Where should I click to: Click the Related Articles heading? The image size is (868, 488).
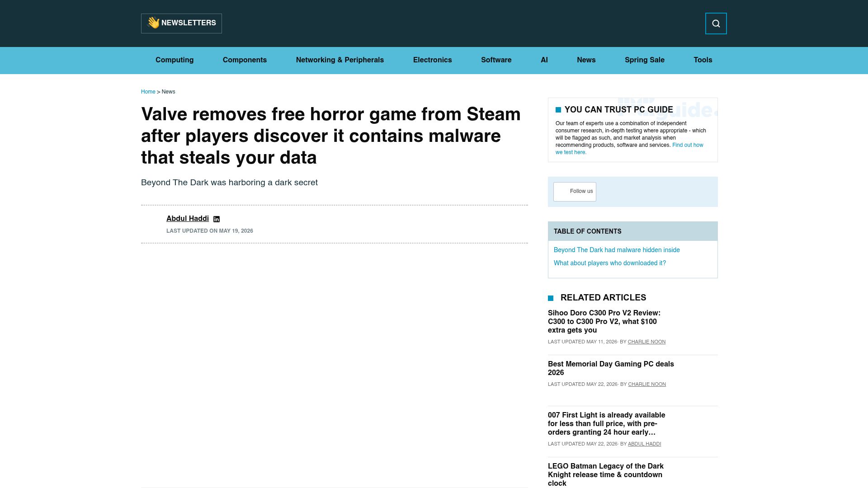point(603,298)
